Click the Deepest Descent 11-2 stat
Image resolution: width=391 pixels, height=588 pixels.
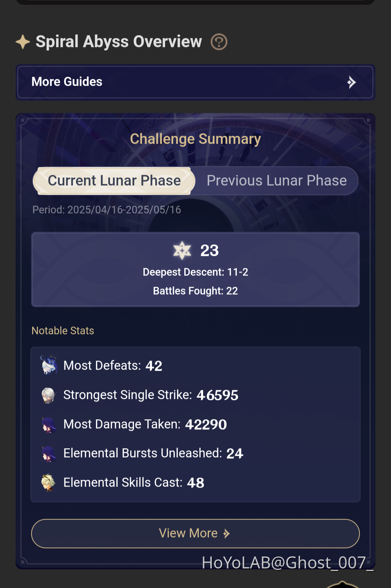(195, 272)
